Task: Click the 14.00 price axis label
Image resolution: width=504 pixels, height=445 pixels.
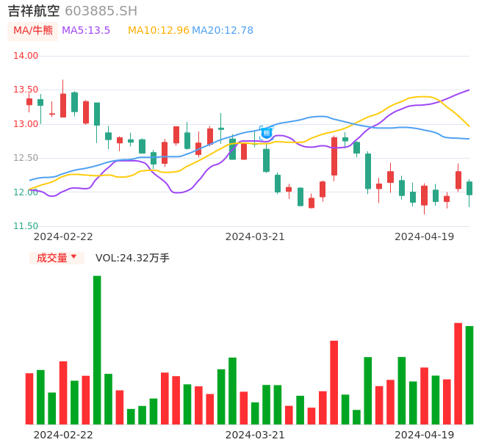Action: 26,56
